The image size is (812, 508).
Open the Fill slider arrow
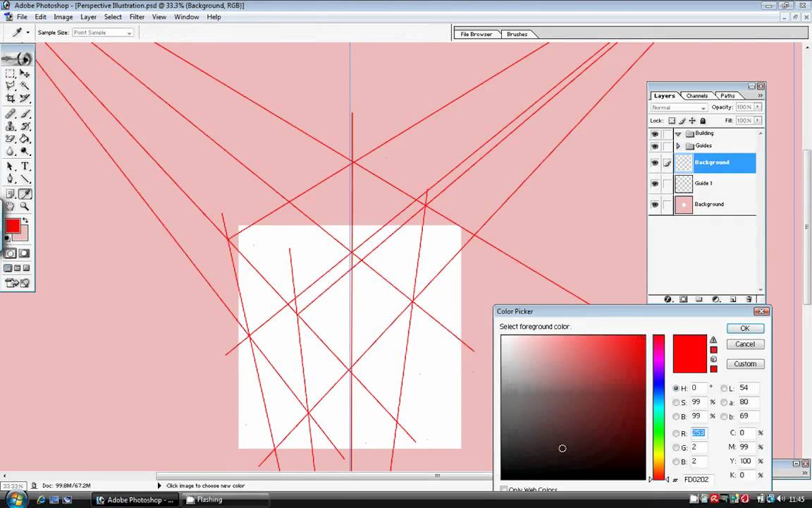pos(758,120)
